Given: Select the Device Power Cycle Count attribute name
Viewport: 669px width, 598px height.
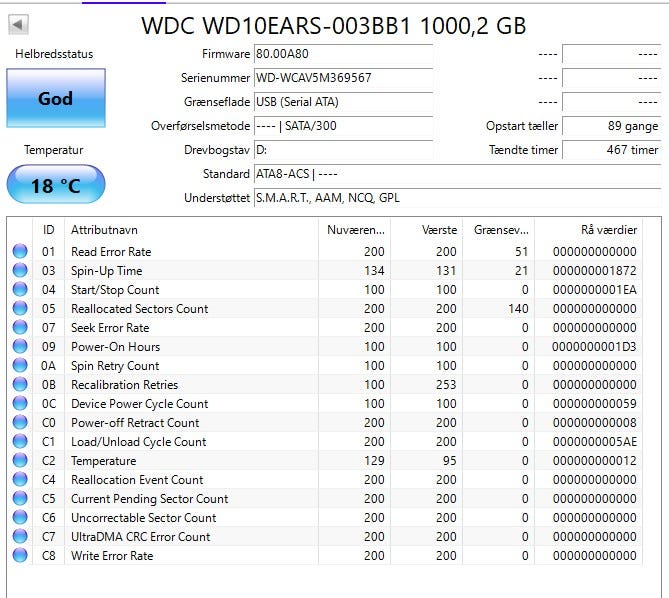Looking at the screenshot, I should (140, 404).
